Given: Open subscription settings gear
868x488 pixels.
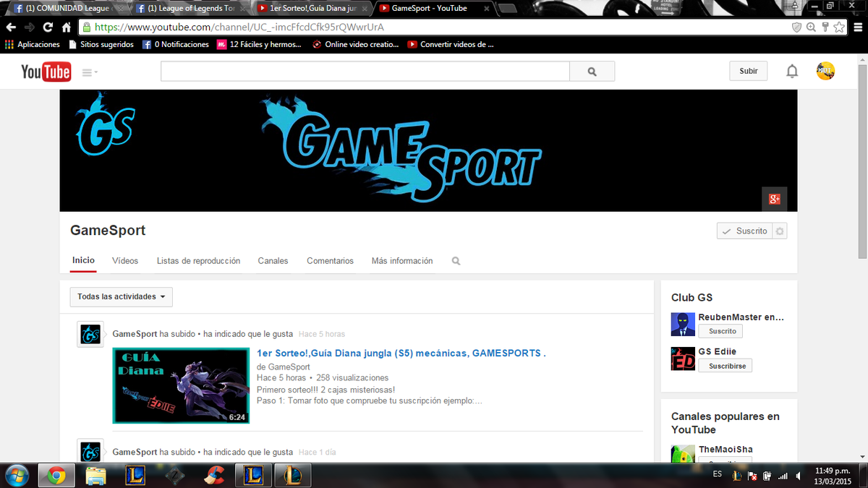Looking at the screenshot, I should point(779,231).
